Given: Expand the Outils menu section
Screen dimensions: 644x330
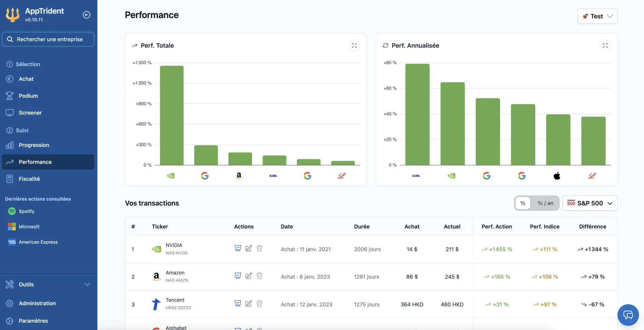Looking at the screenshot, I should [48, 284].
